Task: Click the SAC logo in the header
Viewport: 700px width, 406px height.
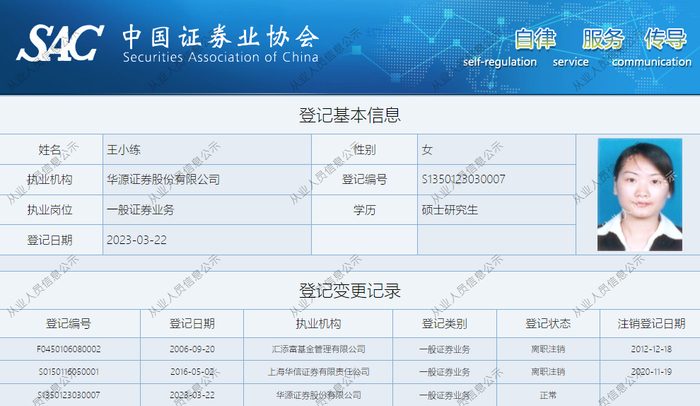Action: 60,43
